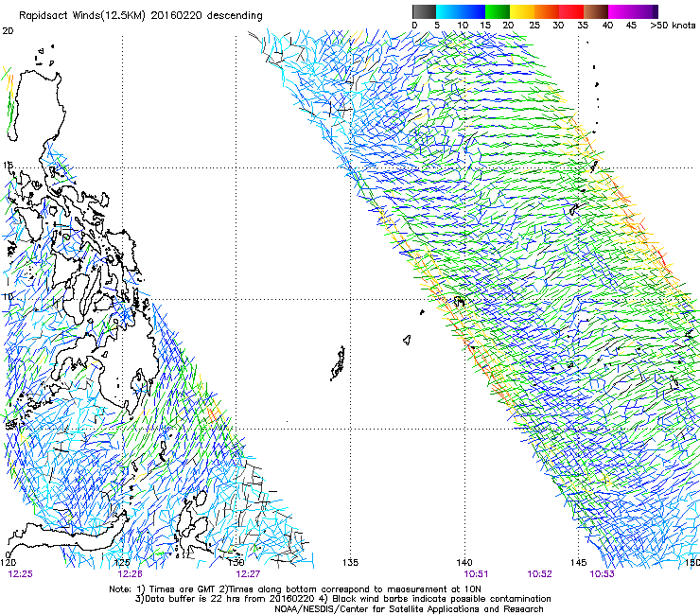Image resolution: width=700 pixels, height=615 pixels.
Task: Click the Palau island outline near 135E
Action: pos(338,363)
